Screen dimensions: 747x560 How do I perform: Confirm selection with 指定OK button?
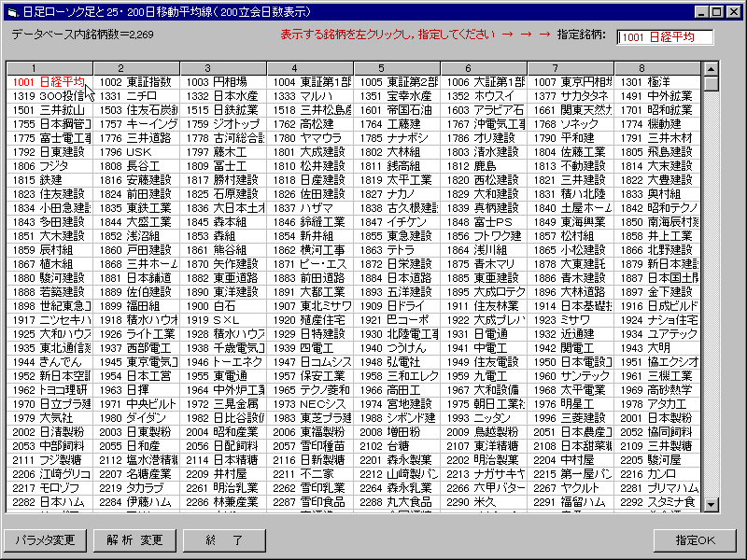(696, 539)
